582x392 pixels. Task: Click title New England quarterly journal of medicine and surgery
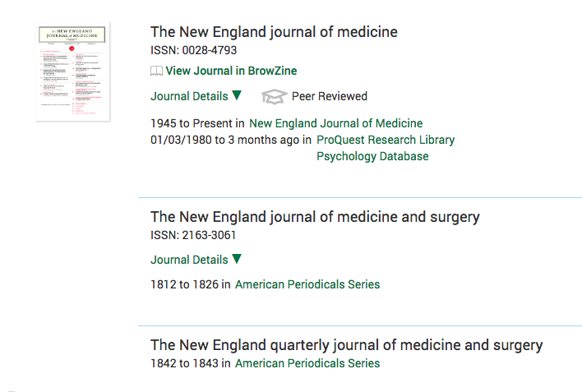tap(346, 345)
